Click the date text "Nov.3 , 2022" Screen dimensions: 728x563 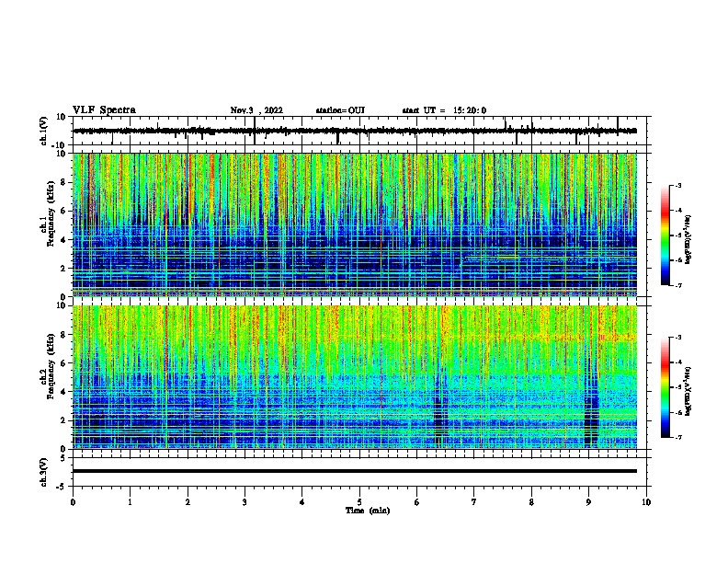coord(256,110)
